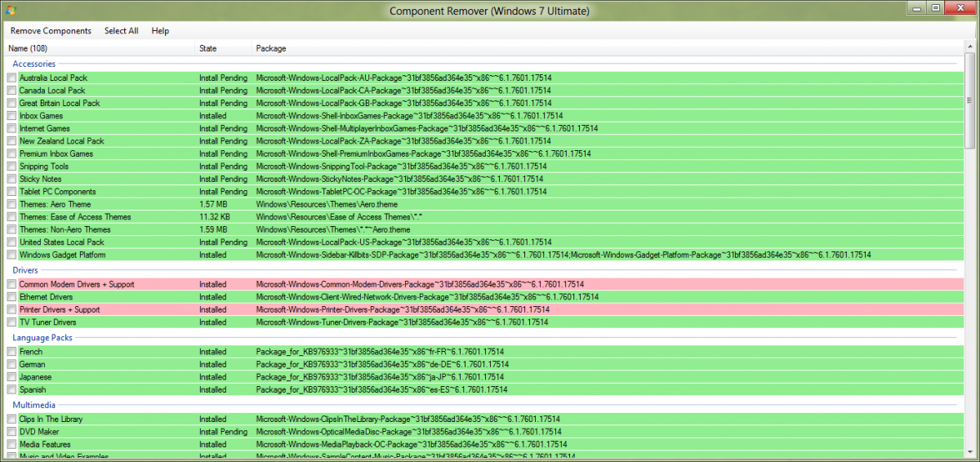Click the vertical scrollbar down arrow

tap(970, 453)
